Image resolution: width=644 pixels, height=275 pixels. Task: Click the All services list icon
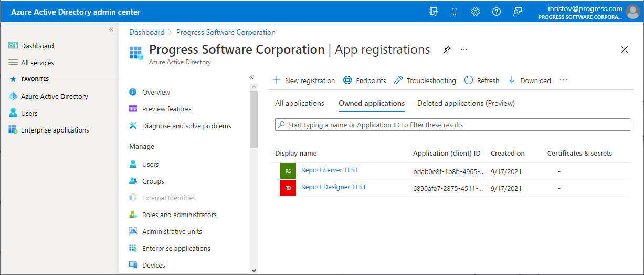(x=13, y=63)
